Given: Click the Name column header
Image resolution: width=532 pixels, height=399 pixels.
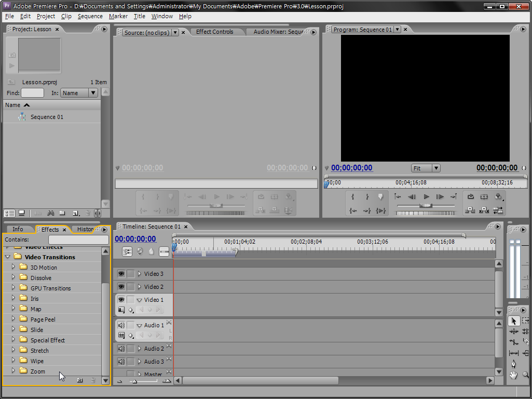Looking at the screenshot, I should pyautogui.click(x=13, y=105).
